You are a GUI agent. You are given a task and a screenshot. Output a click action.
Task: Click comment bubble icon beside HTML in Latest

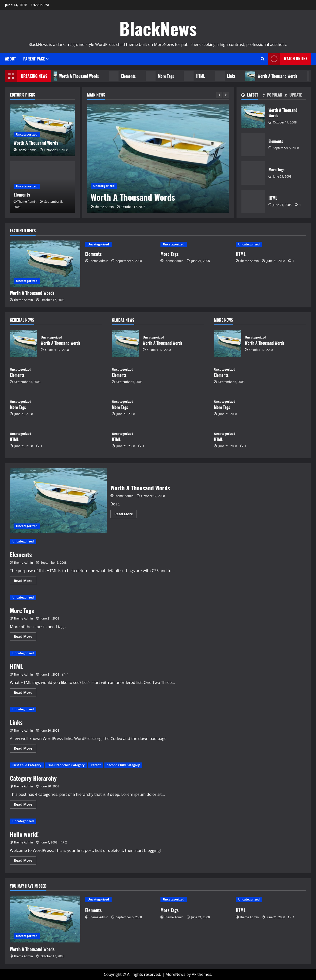(296, 205)
